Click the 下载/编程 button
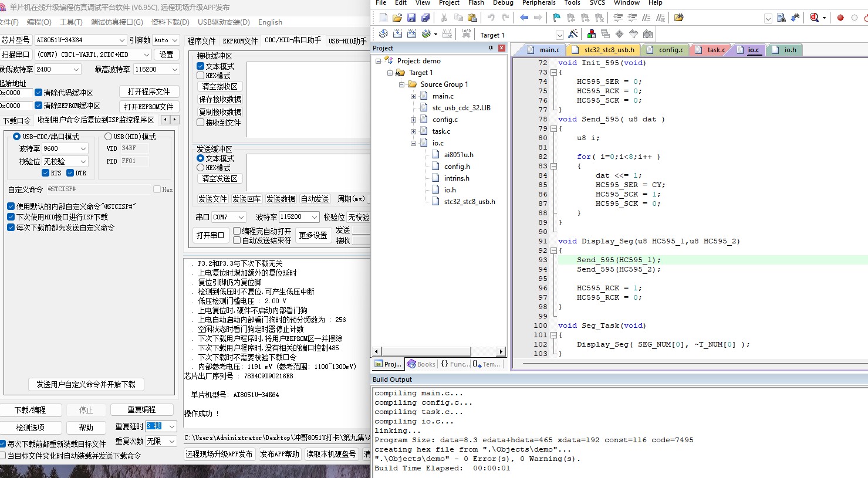 [x=31, y=410]
